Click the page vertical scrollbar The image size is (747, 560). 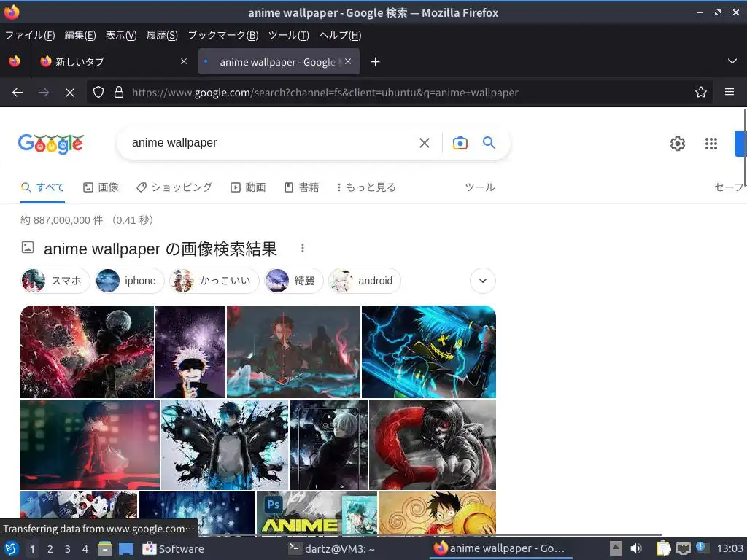[745, 147]
